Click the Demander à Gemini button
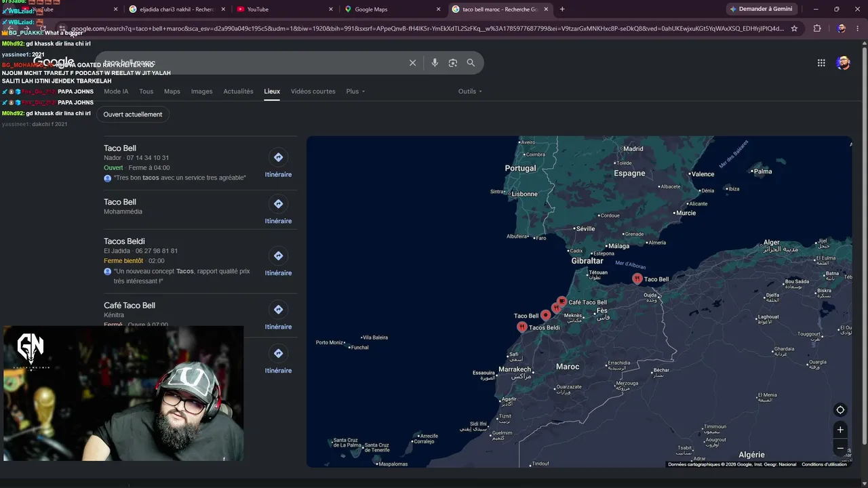The height and width of the screenshot is (488, 868). pos(760,9)
